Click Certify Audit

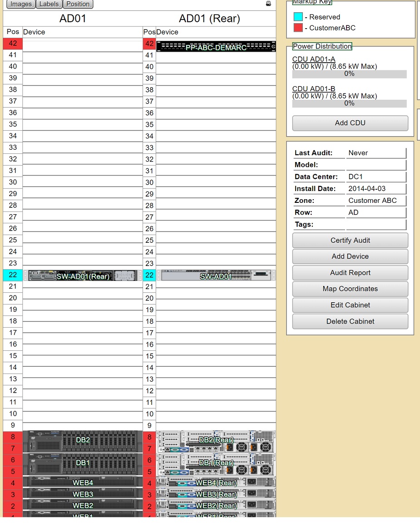click(x=350, y=240)
